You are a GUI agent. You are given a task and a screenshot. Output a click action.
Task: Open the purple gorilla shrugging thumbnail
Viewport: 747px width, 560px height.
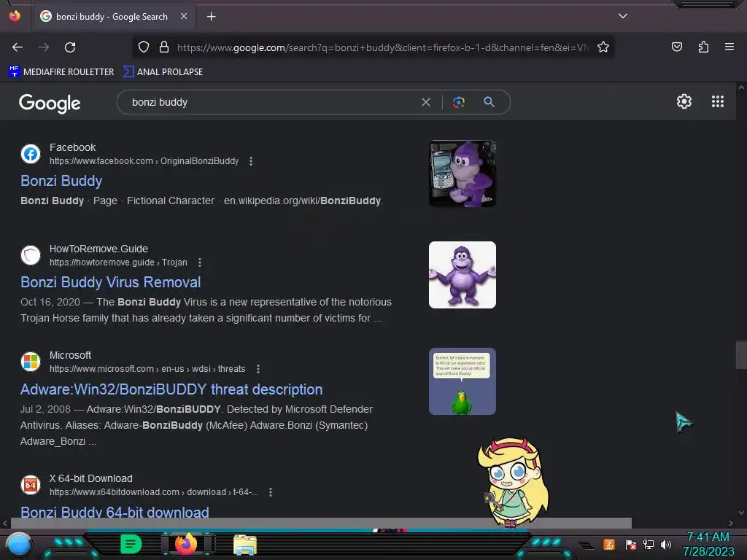tap(462, 275)
